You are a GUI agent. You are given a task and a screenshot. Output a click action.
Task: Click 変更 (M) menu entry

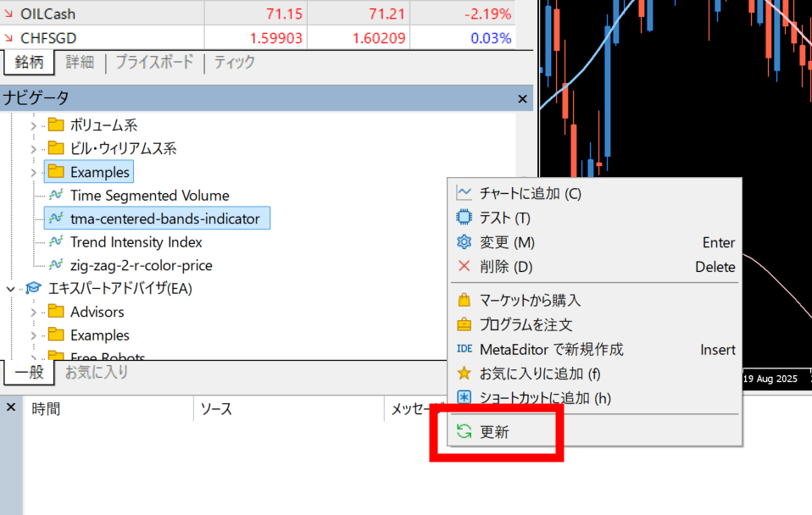click(596, 242)
